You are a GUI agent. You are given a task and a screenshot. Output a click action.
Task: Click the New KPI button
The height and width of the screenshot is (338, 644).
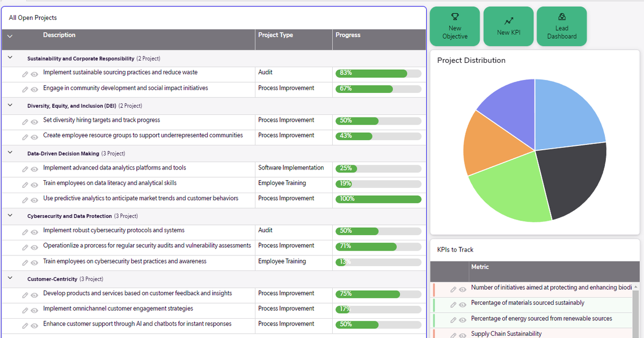pyautogui.click(x=508, y=26)
